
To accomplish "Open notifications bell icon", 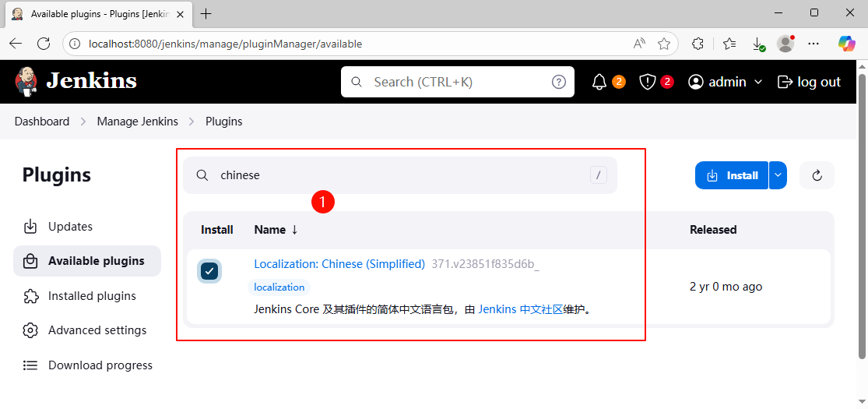I will tap(599, 82).
